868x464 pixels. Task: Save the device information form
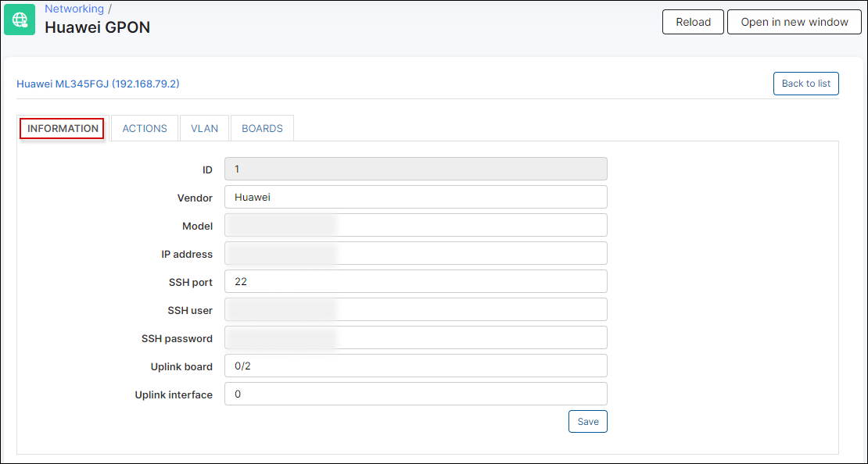click(588, 421)
